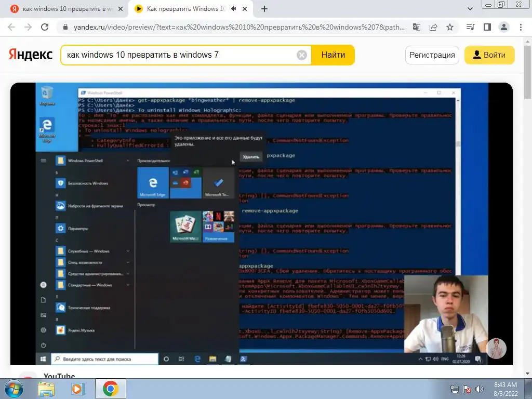This screenshot has width=532, height=399.
Task: Launch Windows Media Player from the taskbar
Action: (77, 389)
